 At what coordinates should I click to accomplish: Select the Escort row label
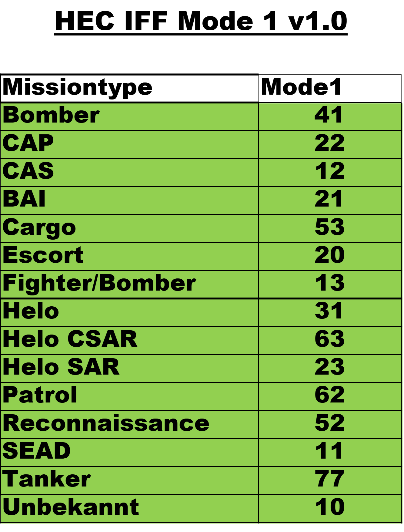click(x=43, y=256)
